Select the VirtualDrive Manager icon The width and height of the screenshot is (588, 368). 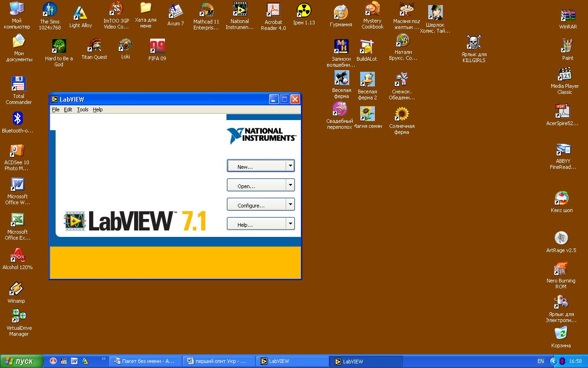[19, 322]
